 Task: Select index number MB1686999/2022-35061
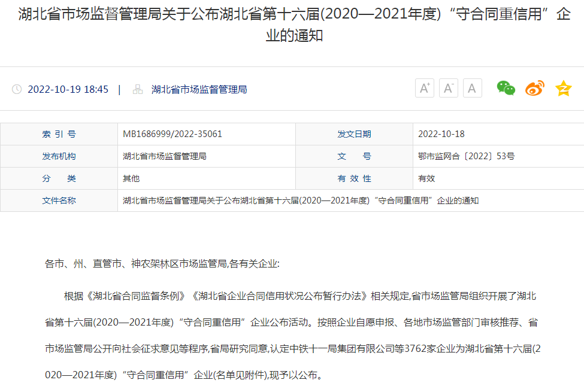173,134
